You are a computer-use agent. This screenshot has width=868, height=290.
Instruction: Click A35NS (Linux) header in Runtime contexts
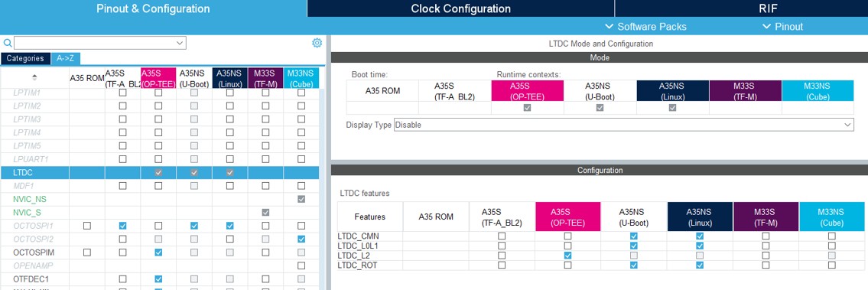(672, 91)
